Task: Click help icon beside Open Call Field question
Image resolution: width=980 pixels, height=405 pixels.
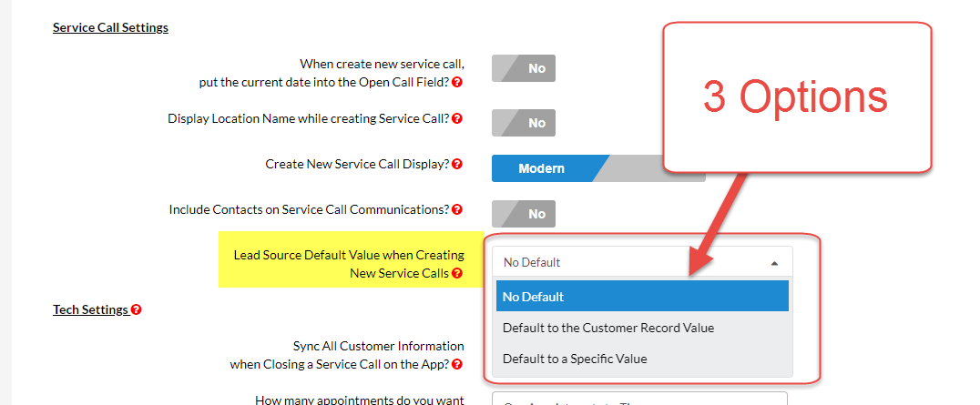Action: [457, 82]
